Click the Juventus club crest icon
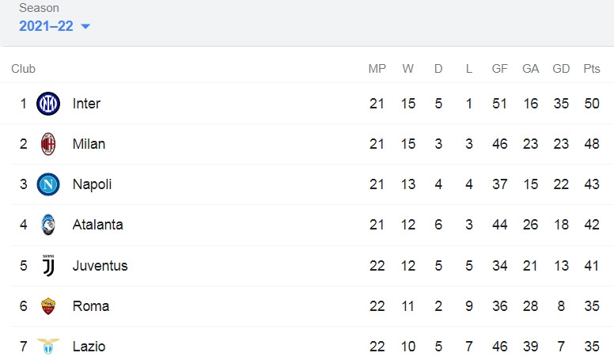614x364 pixels. tap(48, 266)
